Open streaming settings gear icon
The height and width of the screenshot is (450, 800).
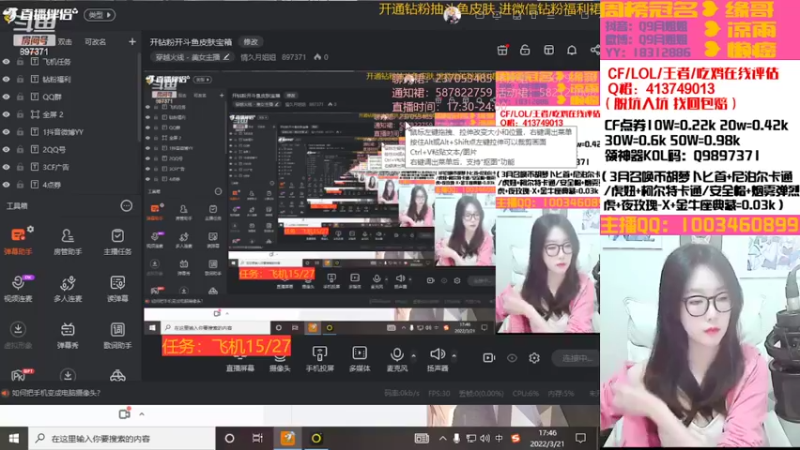coord(534,358)
